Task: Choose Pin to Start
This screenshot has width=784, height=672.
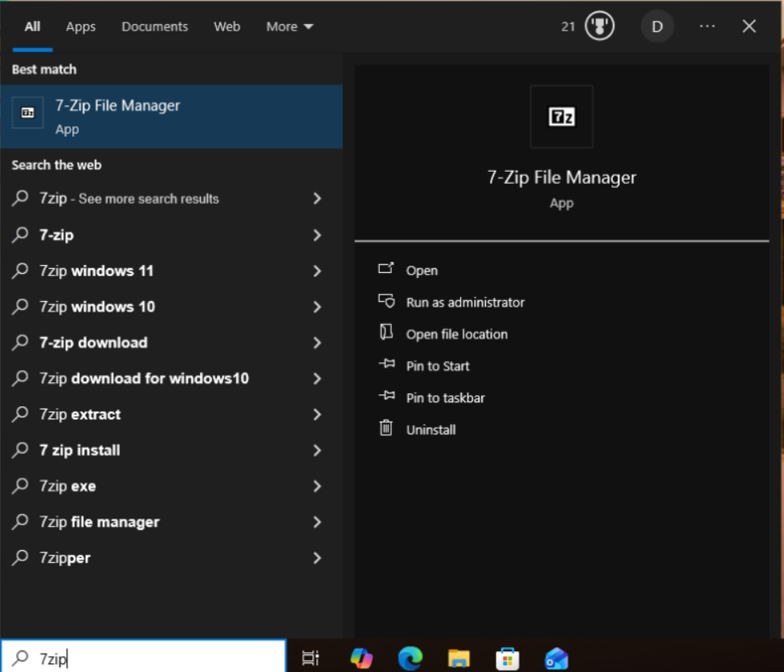Action: [438, 366]
